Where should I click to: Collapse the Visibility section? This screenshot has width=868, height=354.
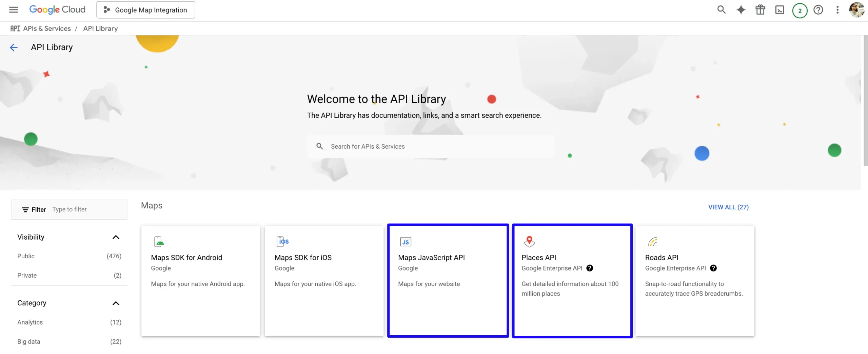point(116,237)
